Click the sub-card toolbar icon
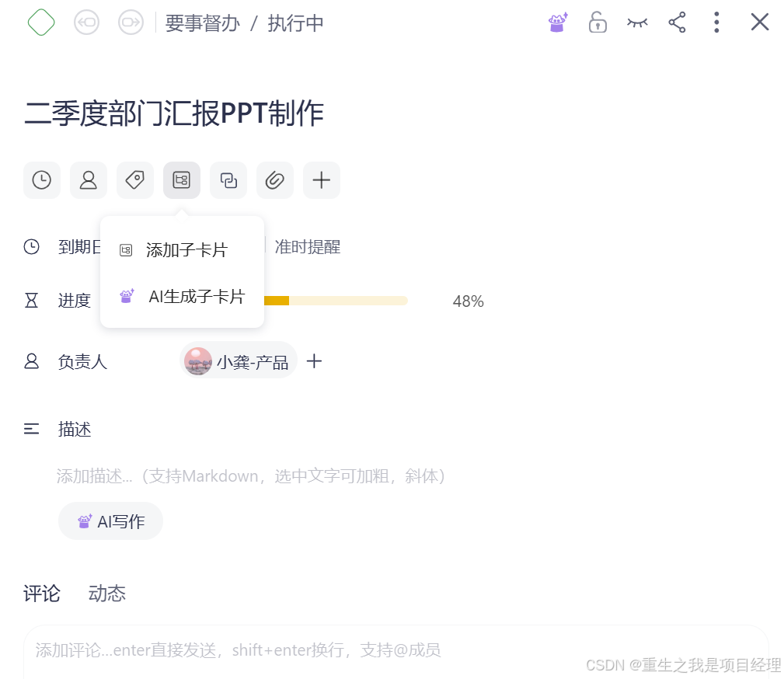 pos(182,180)
